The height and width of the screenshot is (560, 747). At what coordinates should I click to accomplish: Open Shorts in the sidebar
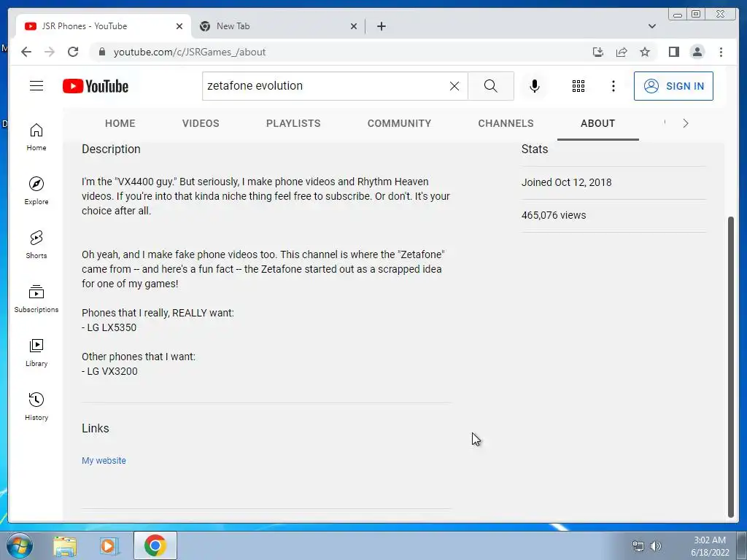pyautogui.click(x=36, y=245)
